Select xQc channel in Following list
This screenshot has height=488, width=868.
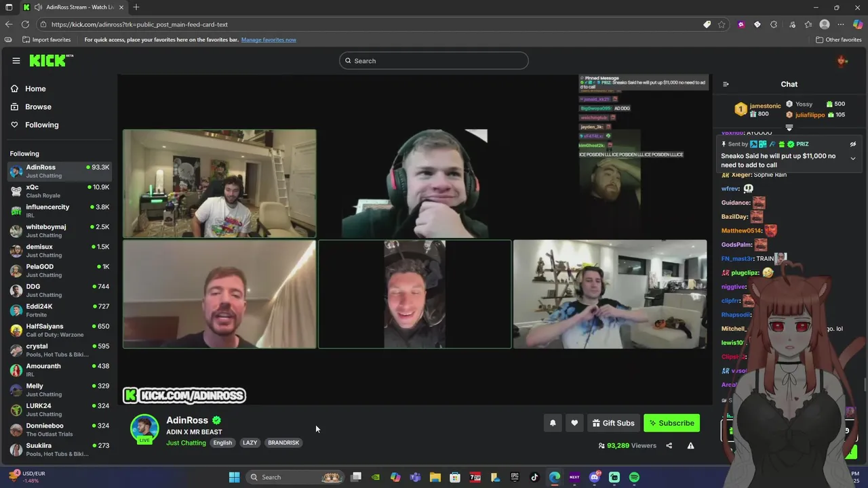(60, 191)
